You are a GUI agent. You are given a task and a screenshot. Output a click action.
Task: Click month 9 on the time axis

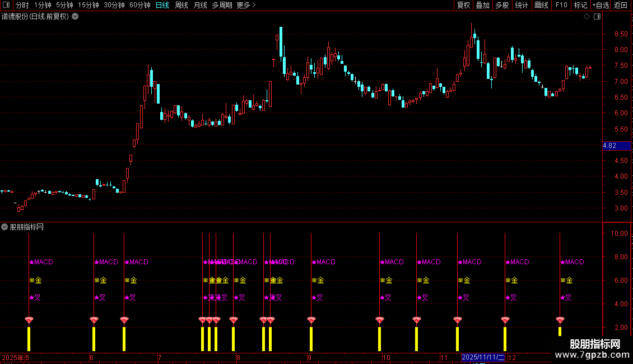tap(309, 357)
